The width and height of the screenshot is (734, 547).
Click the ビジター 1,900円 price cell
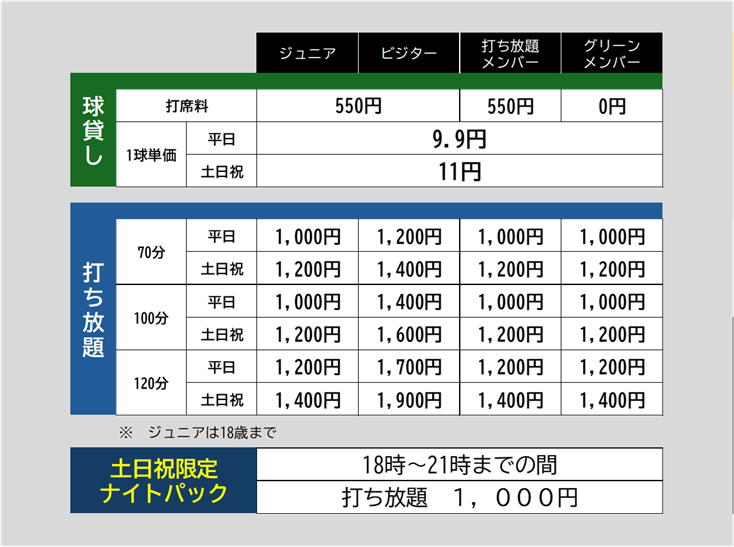coord(408,400)
